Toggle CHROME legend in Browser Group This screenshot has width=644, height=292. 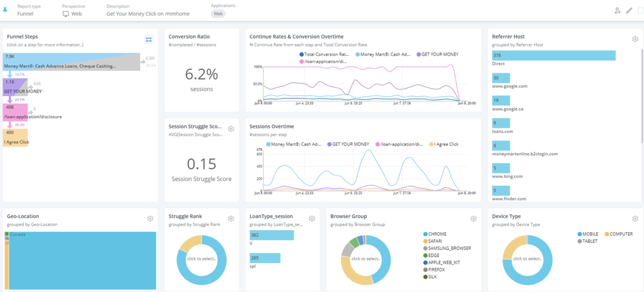pos(435,234)
